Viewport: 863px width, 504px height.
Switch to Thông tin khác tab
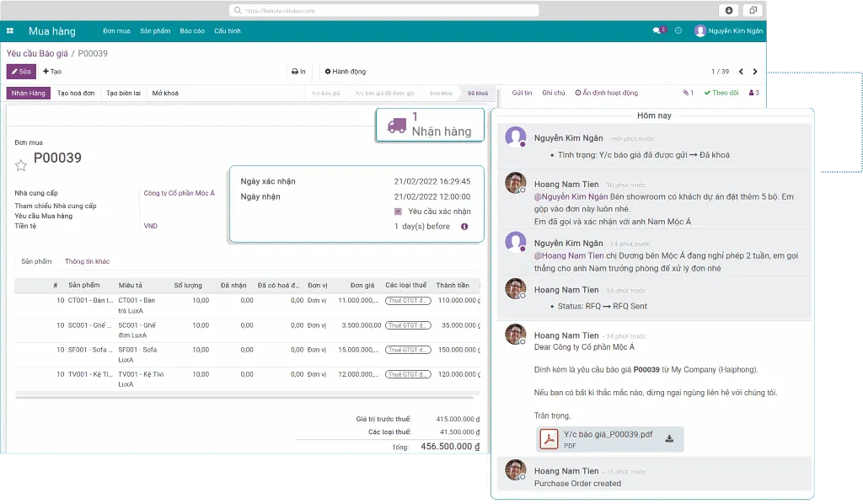coord(87,261)
